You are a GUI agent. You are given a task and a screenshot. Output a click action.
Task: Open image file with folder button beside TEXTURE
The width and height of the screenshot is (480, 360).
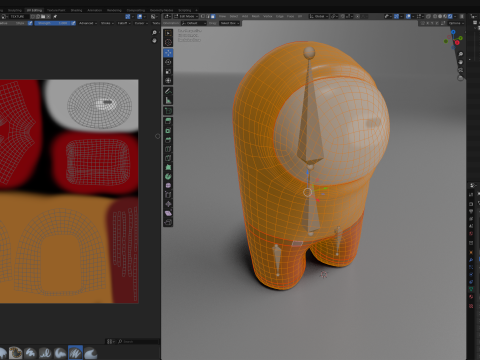[43, 16]
